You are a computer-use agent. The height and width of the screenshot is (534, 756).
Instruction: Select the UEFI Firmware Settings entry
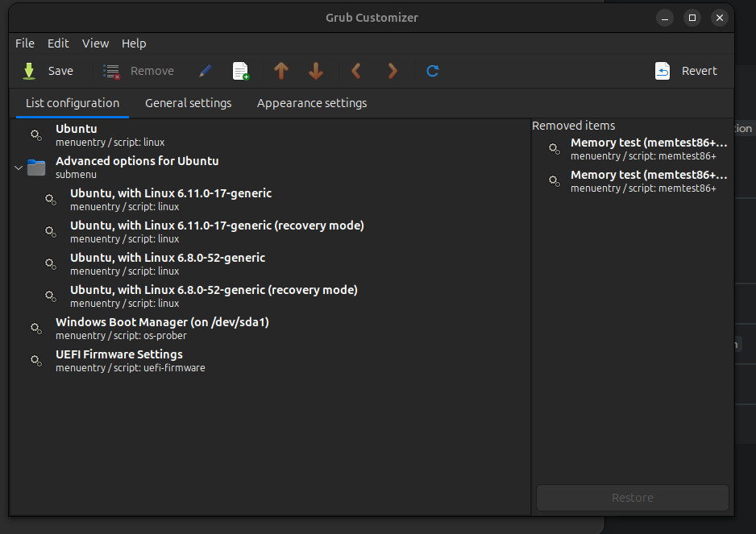270,361
